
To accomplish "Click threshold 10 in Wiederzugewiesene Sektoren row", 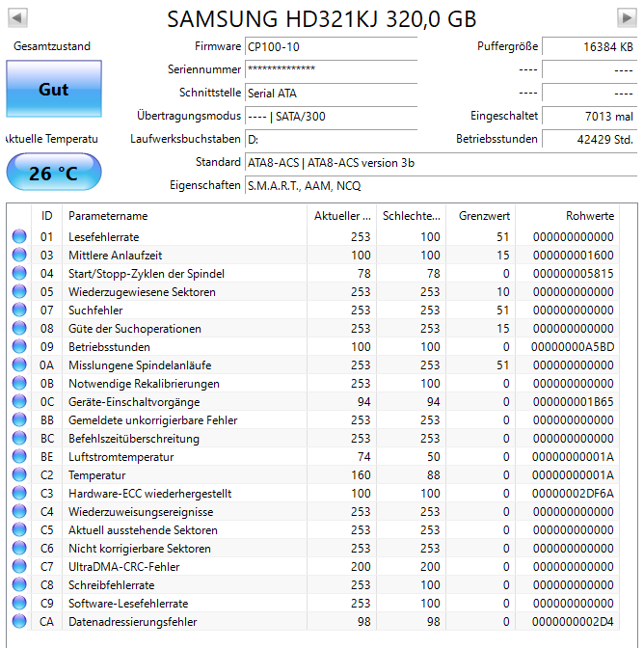I will (x=502, y=292).
